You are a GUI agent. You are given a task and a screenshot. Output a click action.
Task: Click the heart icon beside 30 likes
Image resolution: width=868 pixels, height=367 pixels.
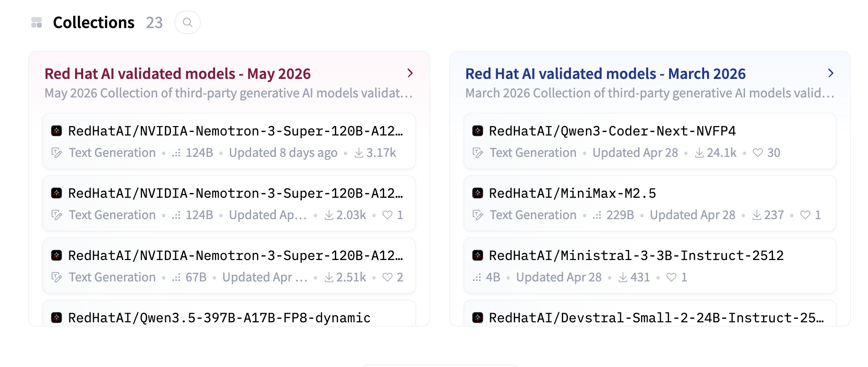[x=758, y=153]
